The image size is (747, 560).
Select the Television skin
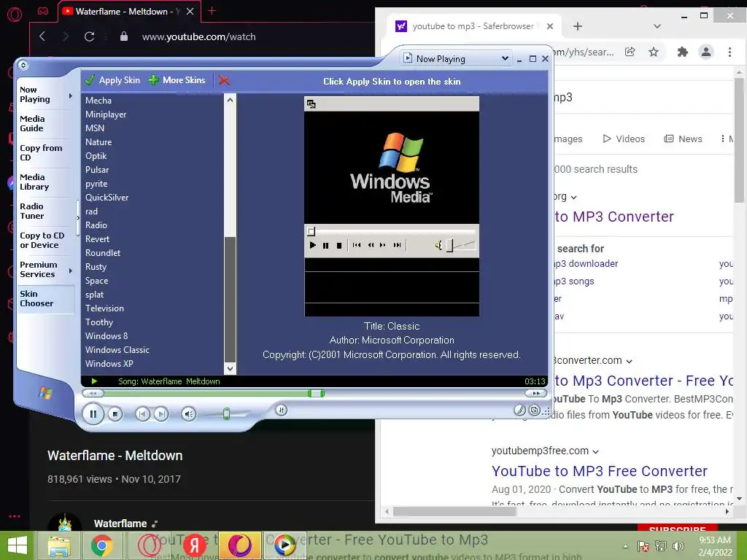tap(105, 308)
